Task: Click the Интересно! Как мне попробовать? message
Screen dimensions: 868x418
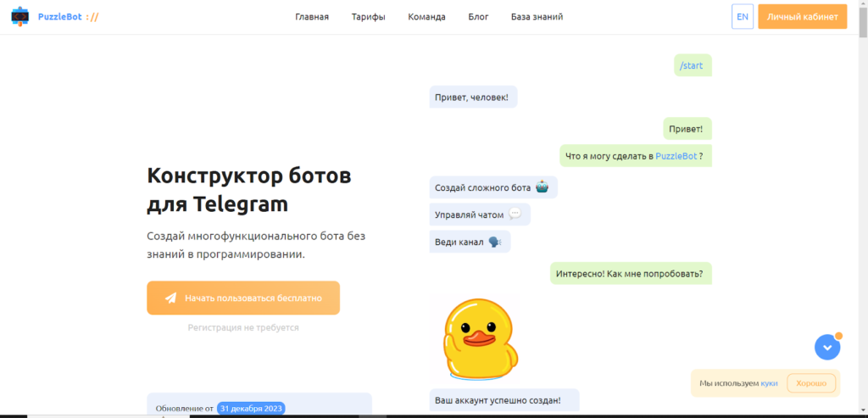Action: [x=631, y=274]
